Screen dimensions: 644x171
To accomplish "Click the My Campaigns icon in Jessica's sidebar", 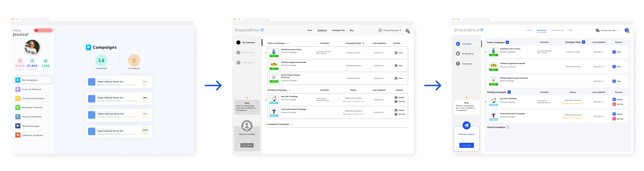I will click(x=18, y=80).
